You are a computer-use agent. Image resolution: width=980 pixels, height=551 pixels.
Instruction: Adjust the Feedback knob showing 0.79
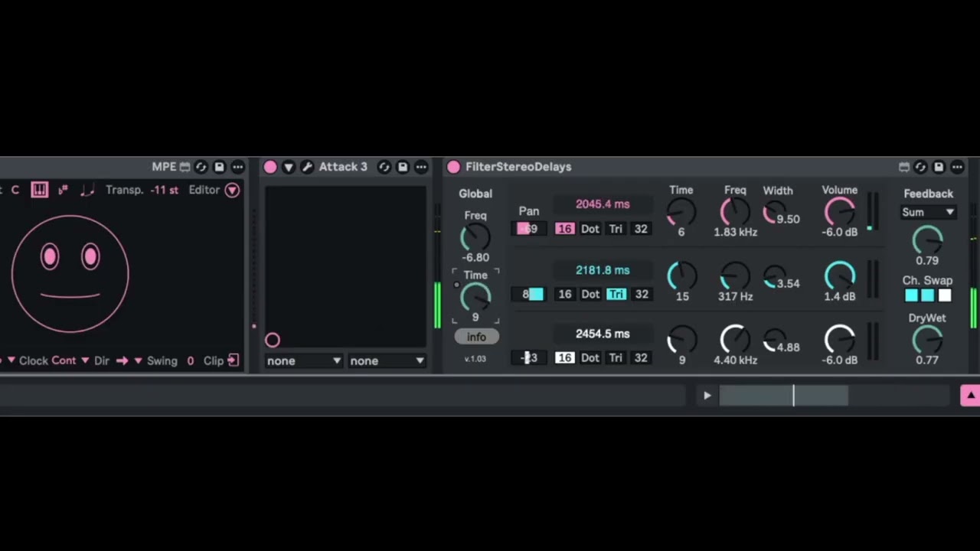(x=927, y=240)
